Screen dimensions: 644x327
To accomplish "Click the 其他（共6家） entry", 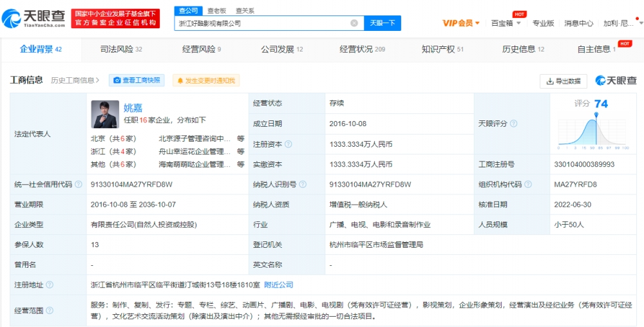I will click(x=113, y=165).
